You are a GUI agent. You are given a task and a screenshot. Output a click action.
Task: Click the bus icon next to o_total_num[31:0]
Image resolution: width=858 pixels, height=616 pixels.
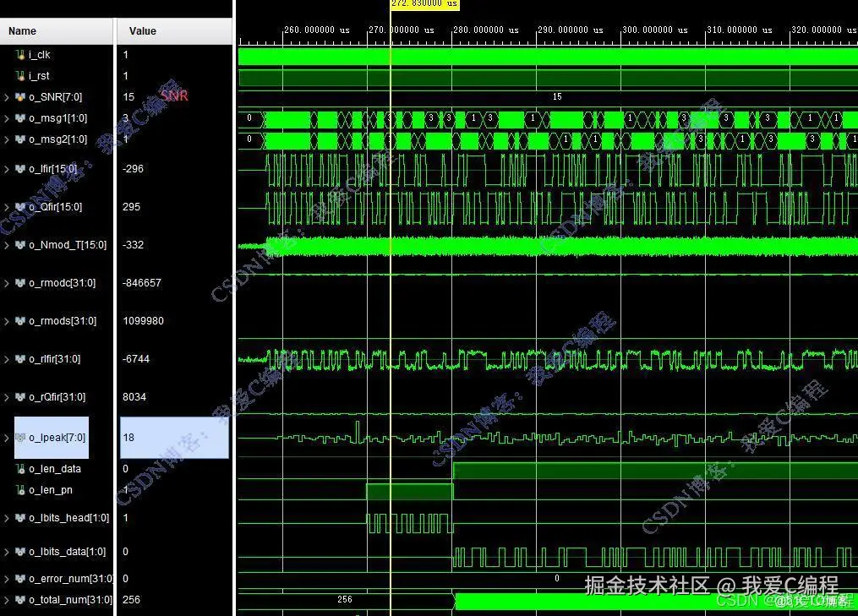(20, 600)
